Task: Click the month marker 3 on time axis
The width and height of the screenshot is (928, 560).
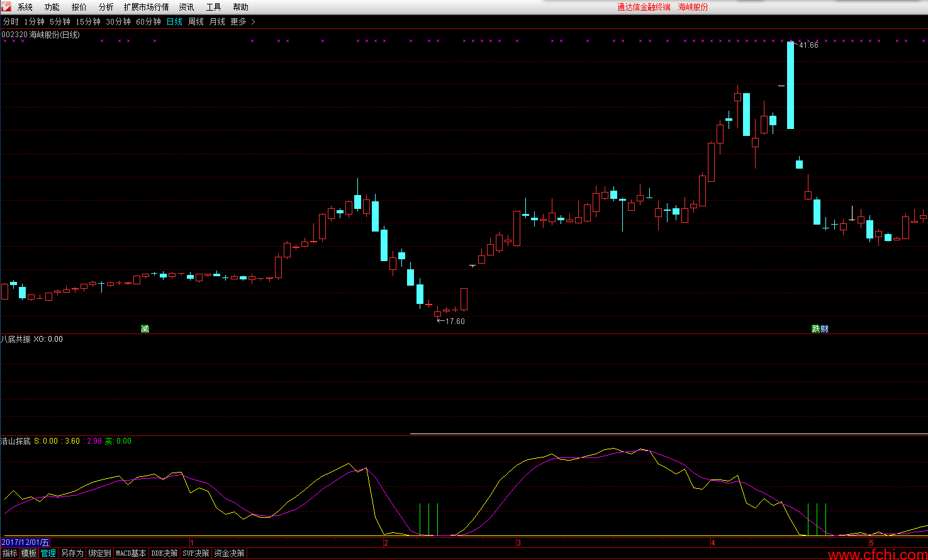Action: (518, 542)
